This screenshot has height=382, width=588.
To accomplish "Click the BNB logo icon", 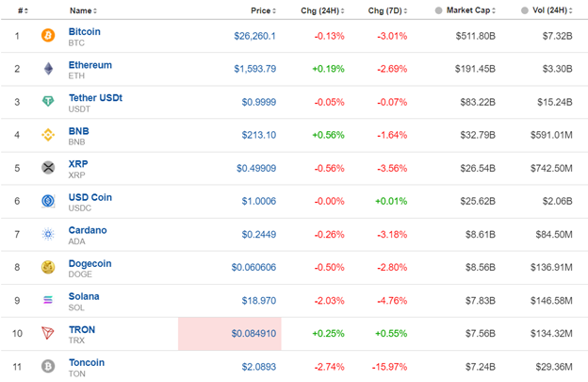I will point(48,135).
